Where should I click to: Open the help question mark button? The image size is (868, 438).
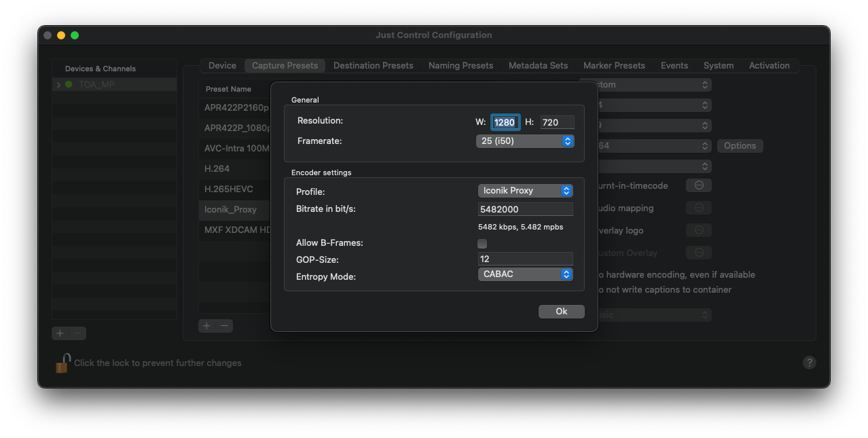[x=809, y=363]
